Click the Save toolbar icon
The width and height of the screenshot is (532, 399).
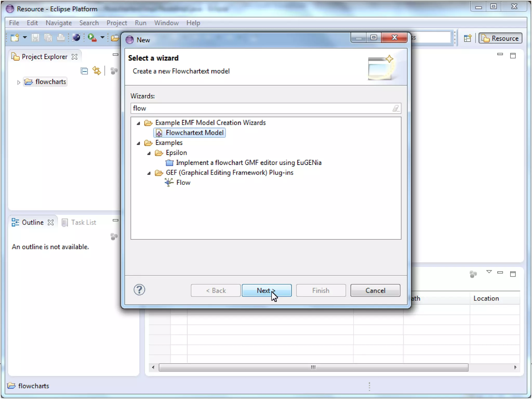click(35, 38)
